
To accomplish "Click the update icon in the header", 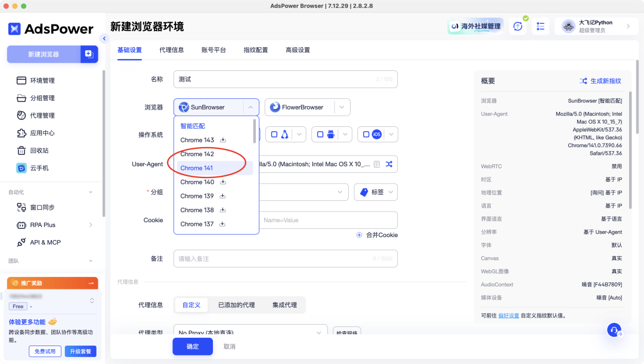I will (x=518, y=26).
